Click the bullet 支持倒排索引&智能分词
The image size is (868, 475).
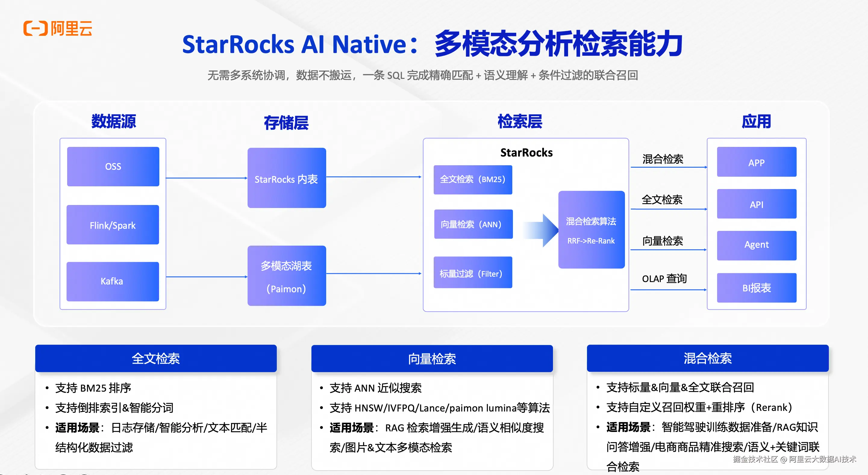(114, 408)
